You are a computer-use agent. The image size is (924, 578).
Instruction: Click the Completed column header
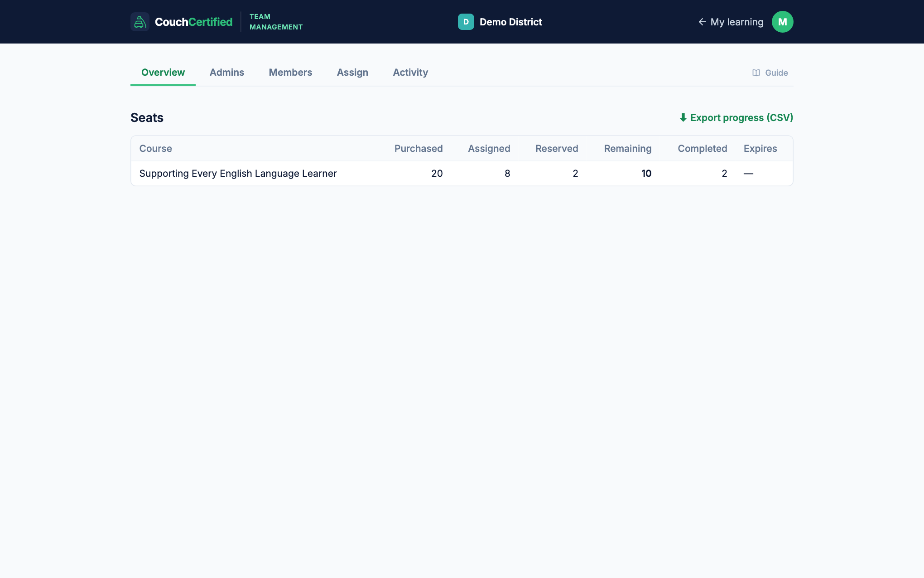pos(703,148)
